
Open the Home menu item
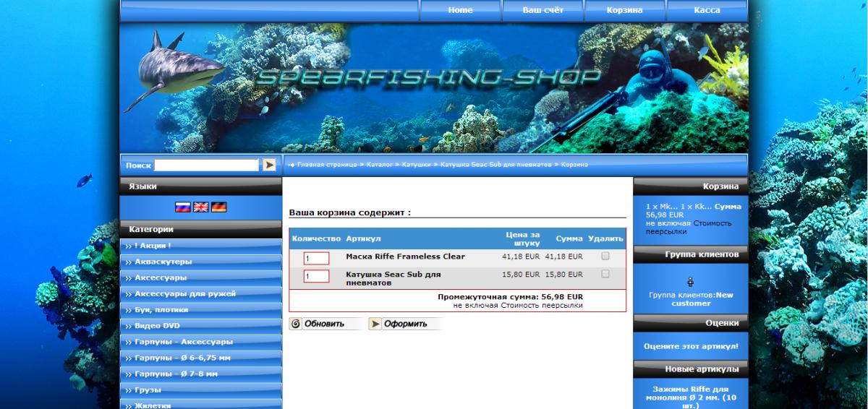click(460, 10)
